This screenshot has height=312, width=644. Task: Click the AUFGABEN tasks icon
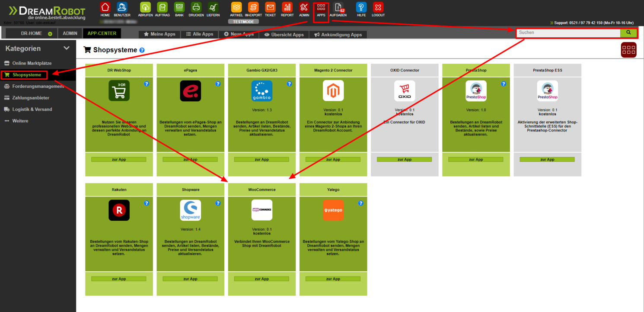pos(338,8)
